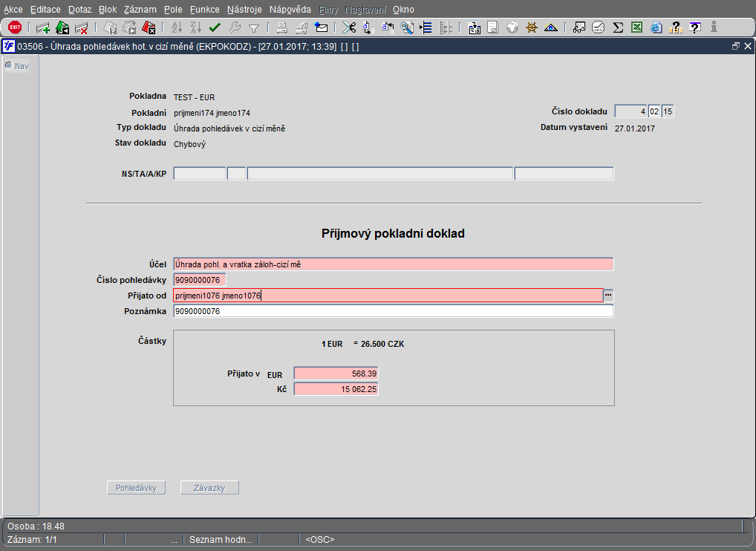This screenshot has height=551, width=756.
Task: Click the gray globe icon
Action: [x=512, y=28]
